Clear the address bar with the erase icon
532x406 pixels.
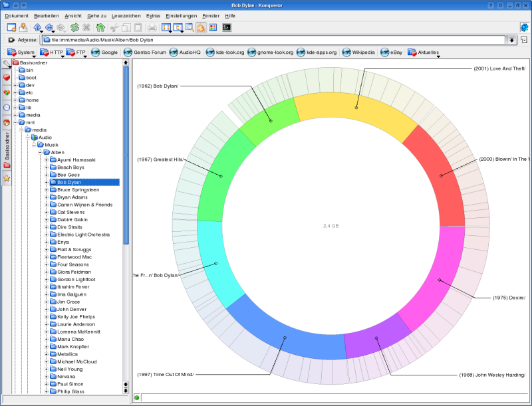(11, 40)
